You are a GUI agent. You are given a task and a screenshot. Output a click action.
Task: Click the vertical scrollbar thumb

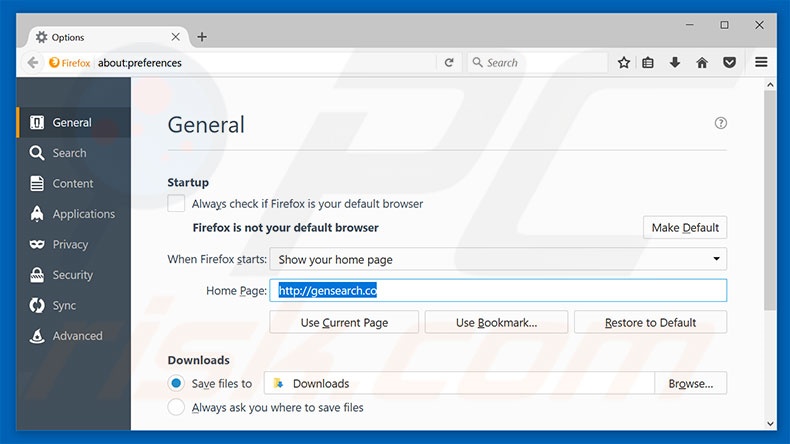pos(770,201)
